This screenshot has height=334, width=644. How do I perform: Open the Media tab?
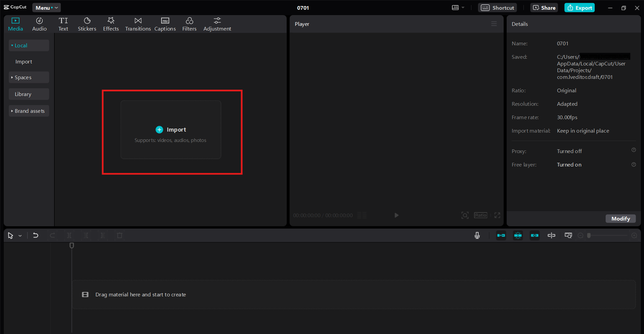pos(15,24)
